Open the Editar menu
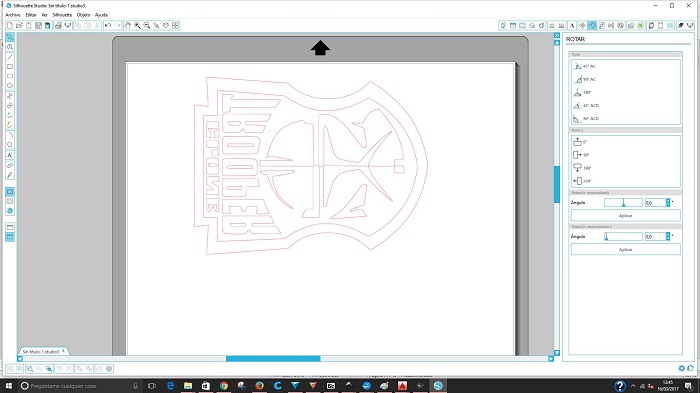This screenshot has width=700, height=393. (31, 15)
